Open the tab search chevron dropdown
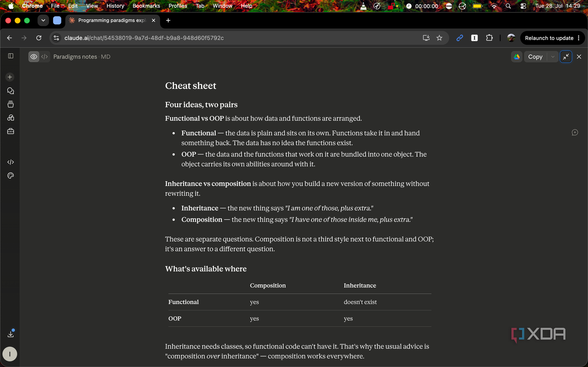588x367 pixels. [43, 20]
